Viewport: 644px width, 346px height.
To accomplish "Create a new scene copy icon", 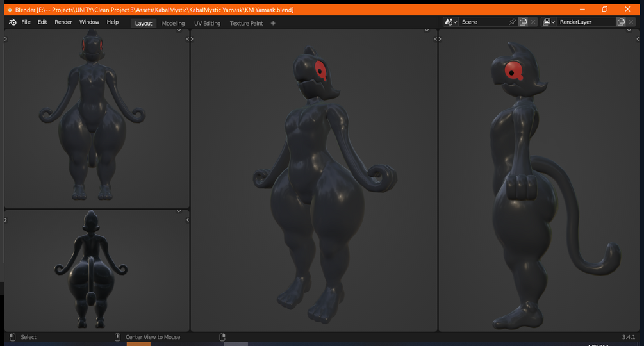I will click(523, 22).
